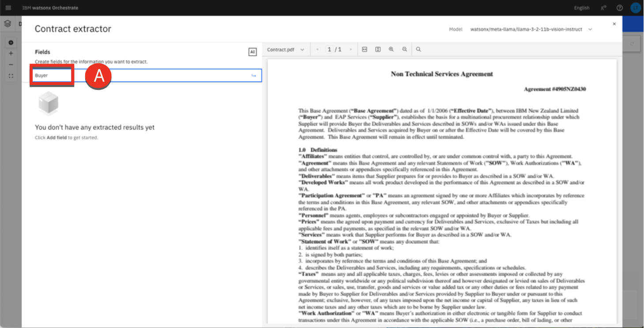Go to the previous PDF page

click(317, 50)
